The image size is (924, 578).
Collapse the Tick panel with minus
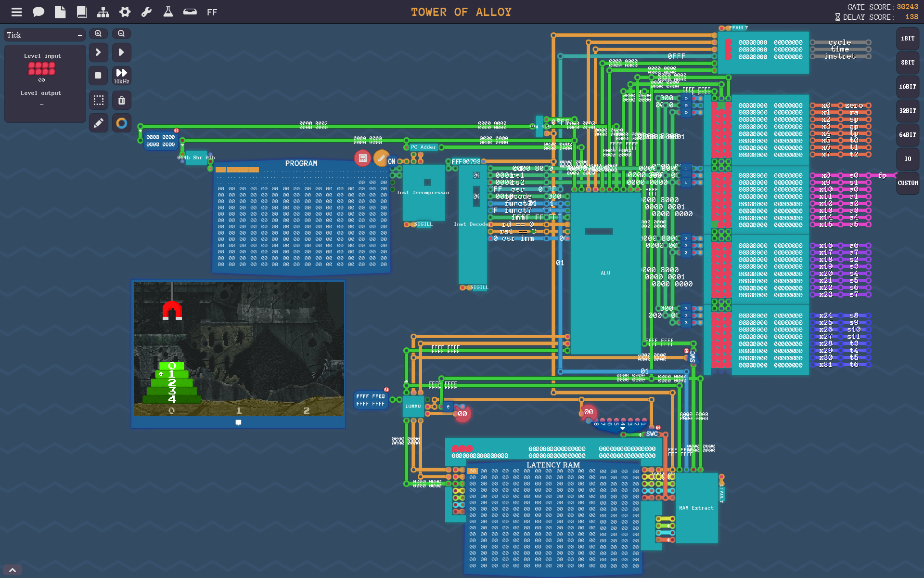[x=80, y=35]
